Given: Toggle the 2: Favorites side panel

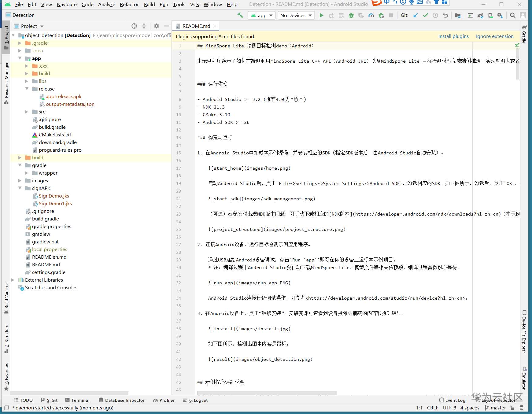Looking at the screenshot, I should point(6,377).
